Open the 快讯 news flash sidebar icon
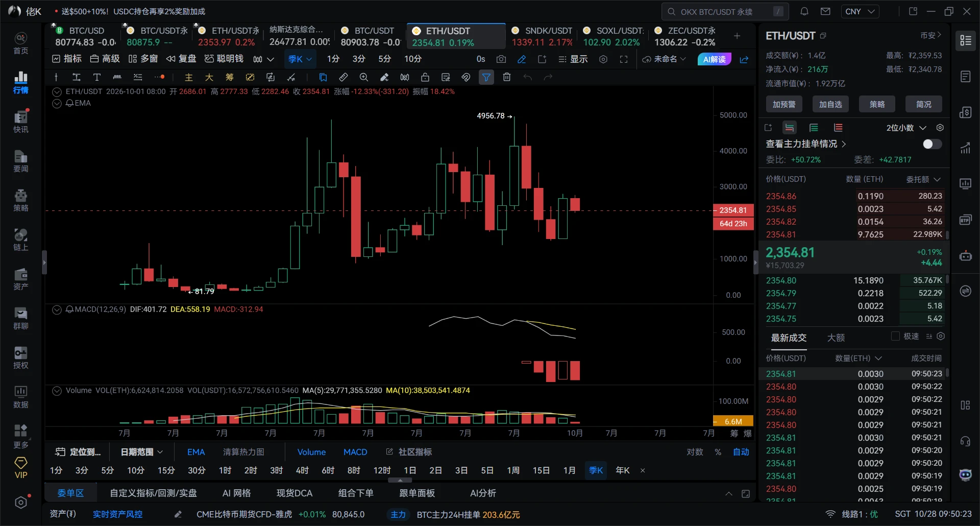 pos(21,122)
